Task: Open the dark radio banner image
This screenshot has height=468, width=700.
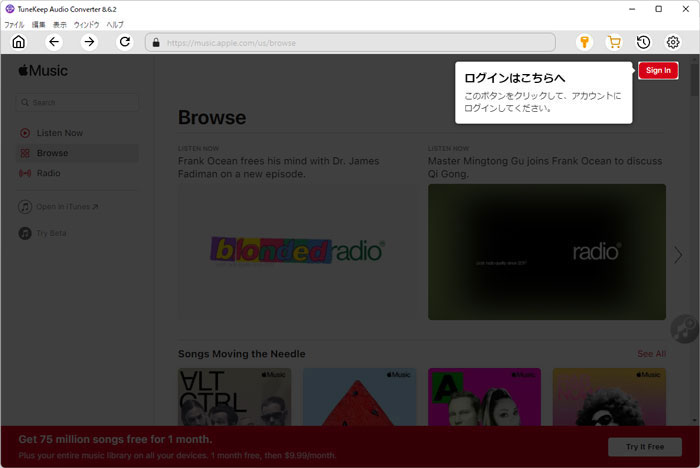Action: [547, 251]
